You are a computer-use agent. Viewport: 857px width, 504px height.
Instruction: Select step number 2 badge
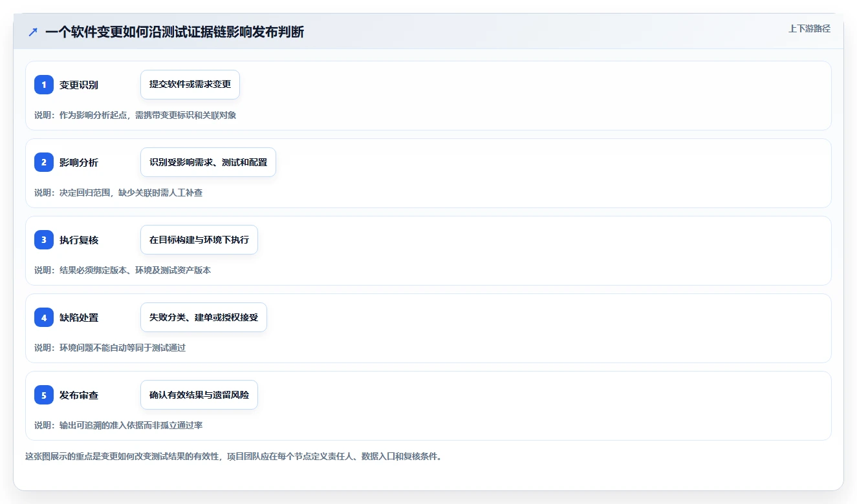tap(44, 162)
